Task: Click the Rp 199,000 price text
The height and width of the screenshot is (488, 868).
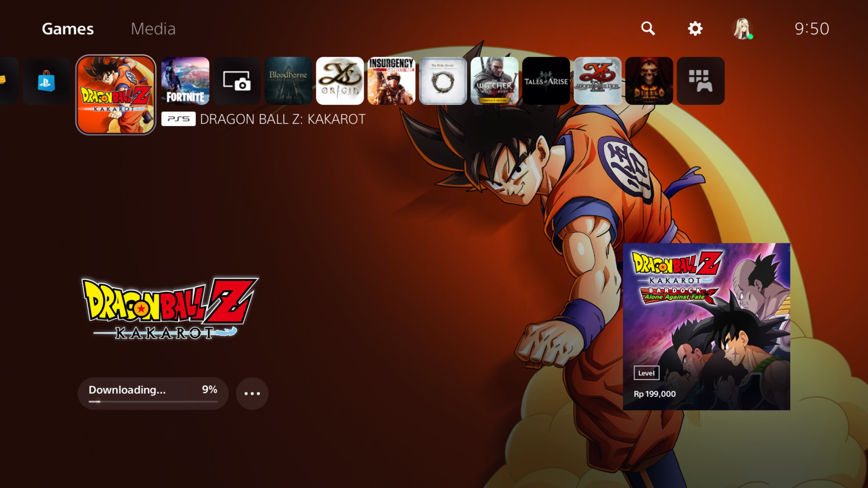Action: 655,394
